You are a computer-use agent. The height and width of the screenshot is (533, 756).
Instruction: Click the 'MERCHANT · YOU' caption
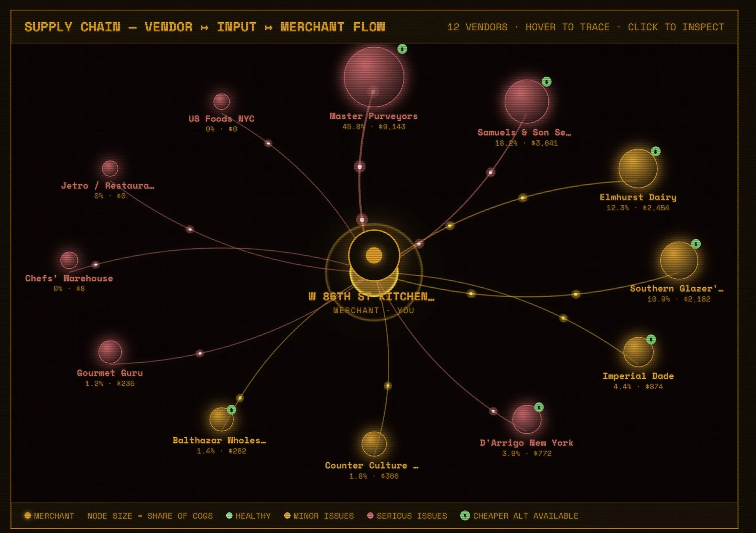(x=374, y=310)
